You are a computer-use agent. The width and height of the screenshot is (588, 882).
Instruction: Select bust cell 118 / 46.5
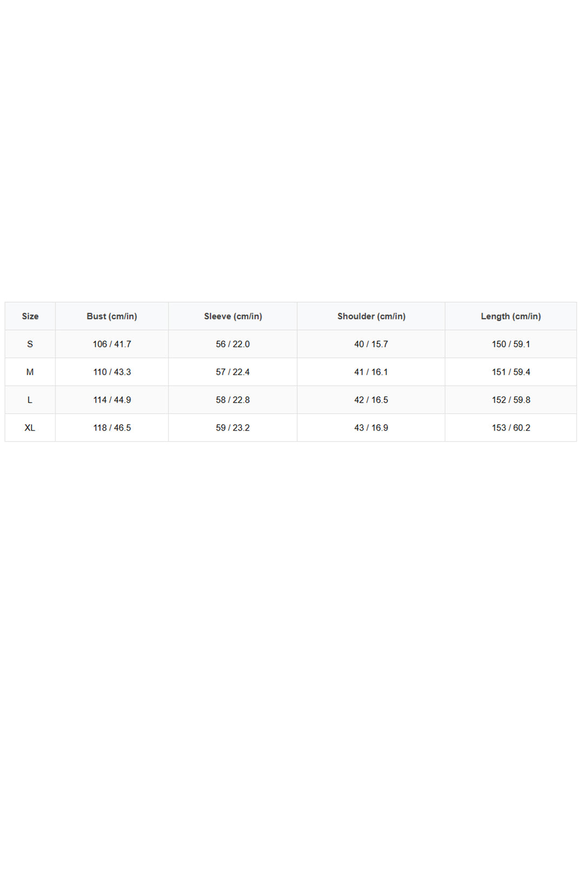pos(112,427)
